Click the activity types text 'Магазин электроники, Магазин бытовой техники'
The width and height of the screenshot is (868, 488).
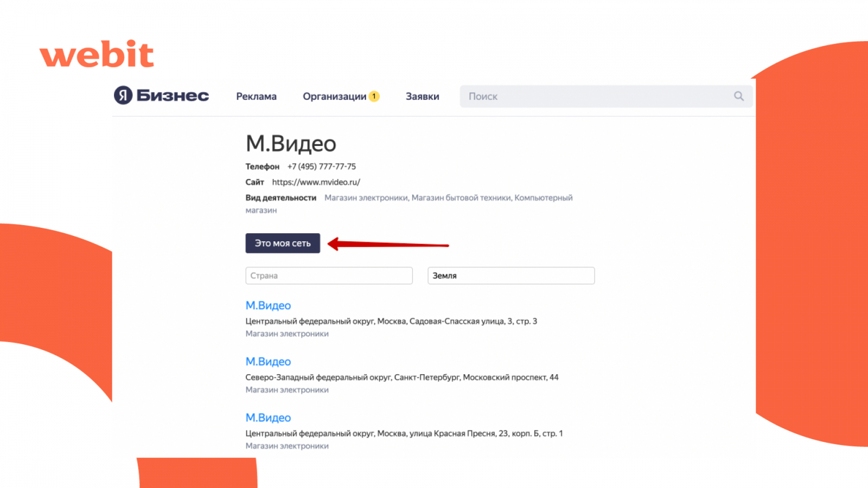418,198
